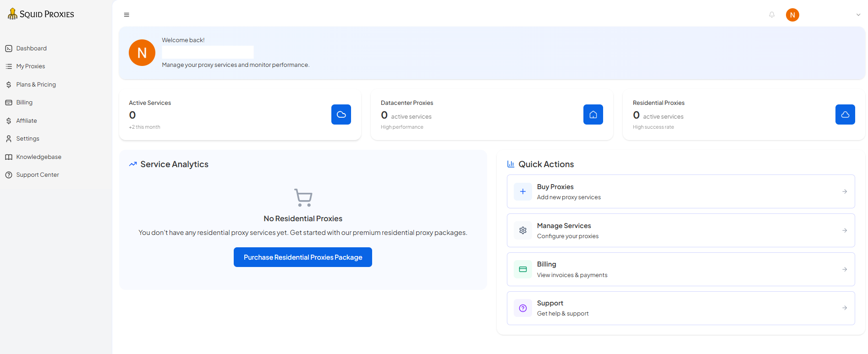868x354 pixels.
Task: Click the My Proxies list icon
Action: [9, 66]
